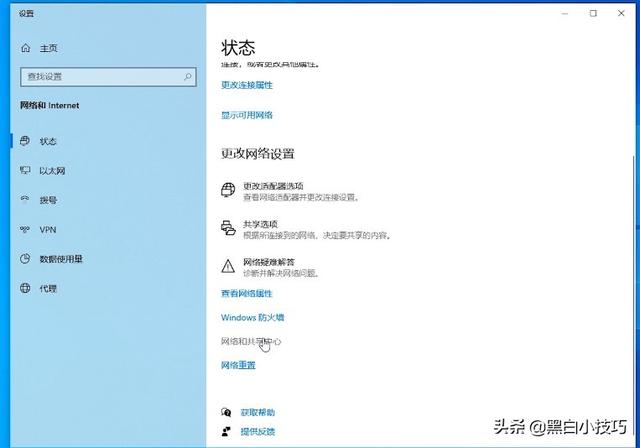Click 获取帮助 link
Image resolution: width=640 pixels, height=448 pixels.
(x=258, y=413)
